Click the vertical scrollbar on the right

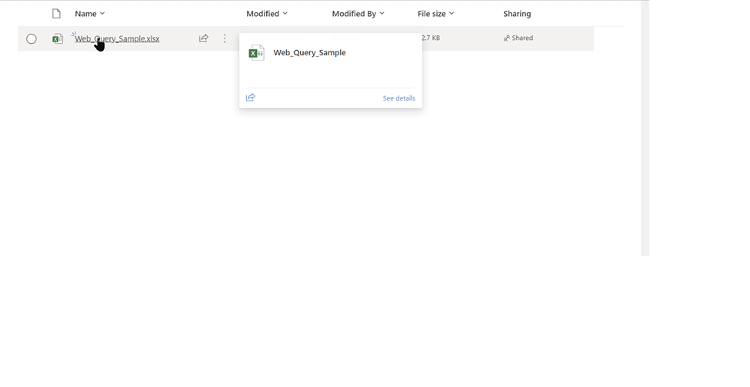tap(645, 128)
